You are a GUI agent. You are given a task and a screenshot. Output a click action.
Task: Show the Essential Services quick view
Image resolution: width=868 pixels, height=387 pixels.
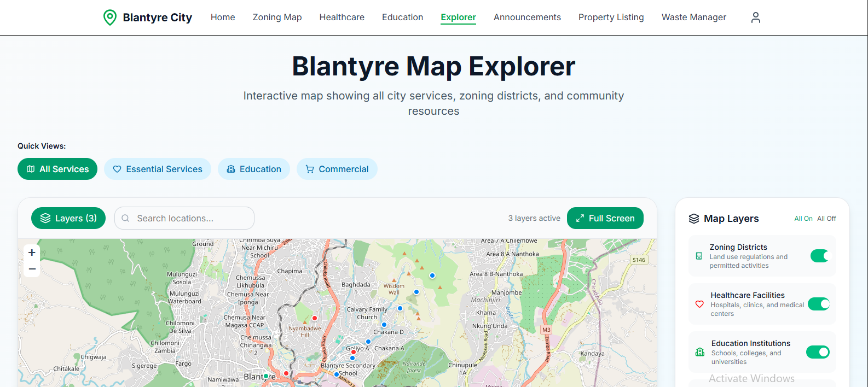tap(158, 169)
